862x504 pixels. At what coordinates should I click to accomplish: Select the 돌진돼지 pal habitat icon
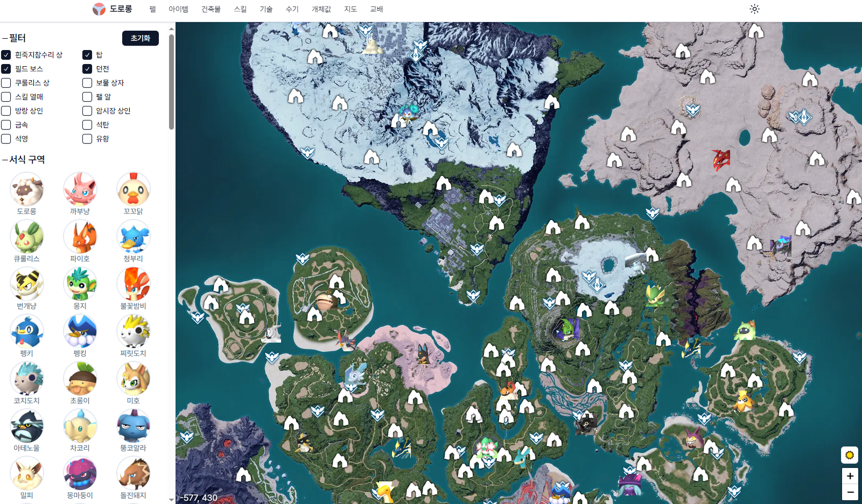tap(133, 473)
